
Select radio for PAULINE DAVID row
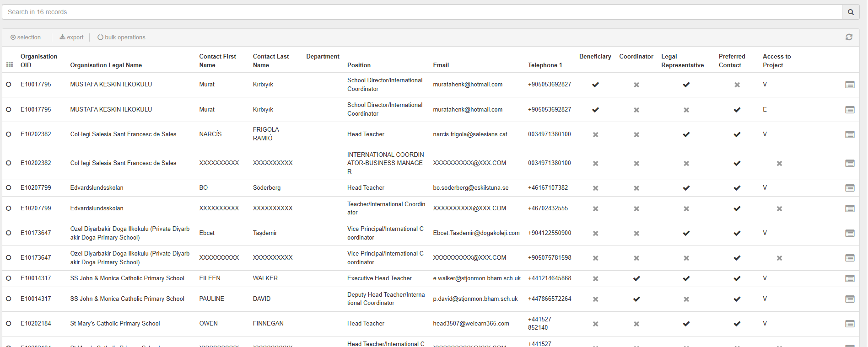click(x=9, y=299)
